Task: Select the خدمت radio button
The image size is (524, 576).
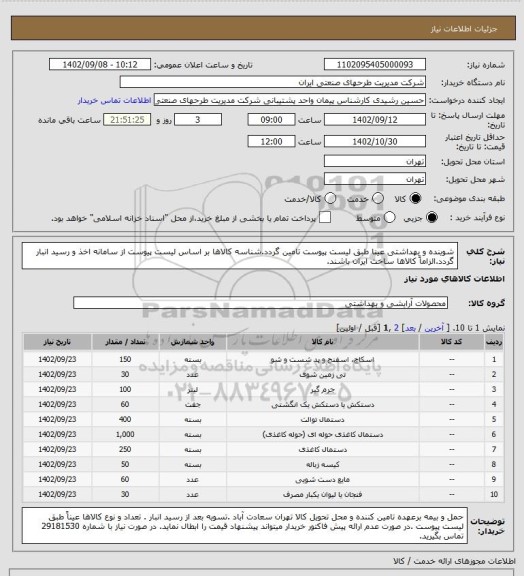Action: pos(378,198)
